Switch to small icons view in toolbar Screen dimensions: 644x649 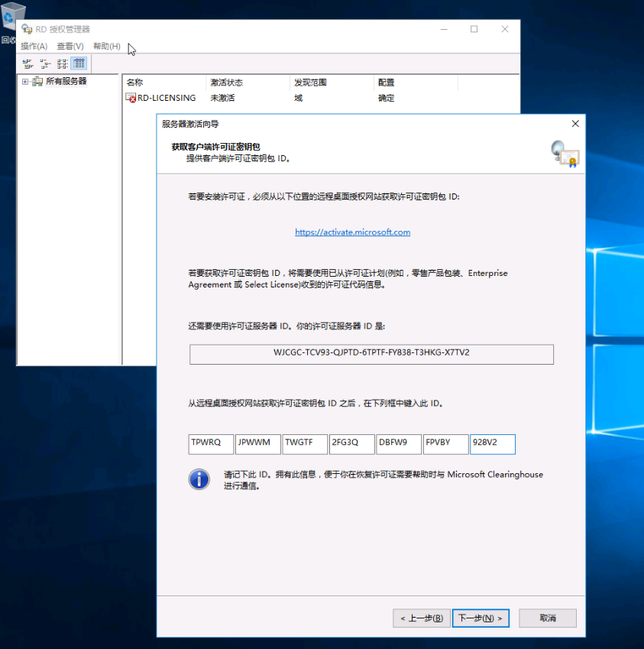point(45,63)
